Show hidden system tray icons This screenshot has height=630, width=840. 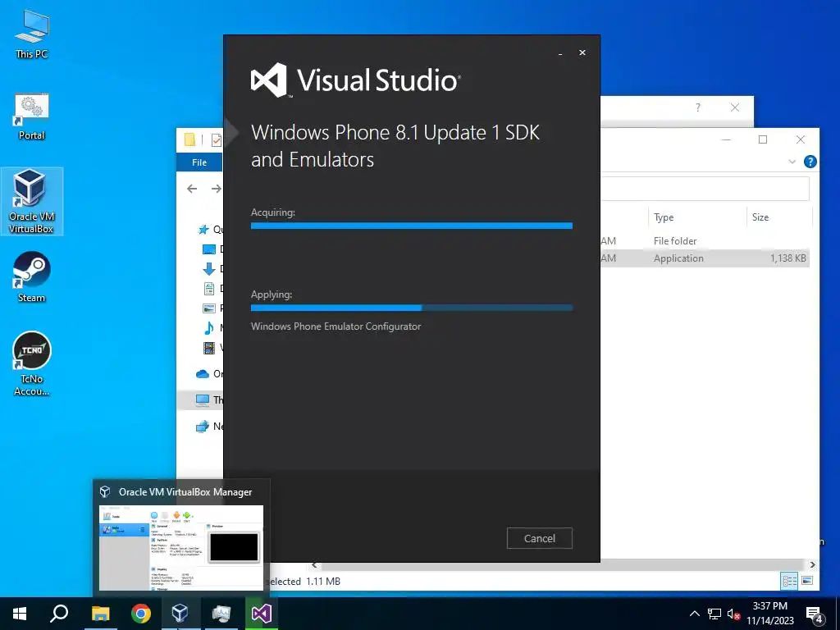694,614
